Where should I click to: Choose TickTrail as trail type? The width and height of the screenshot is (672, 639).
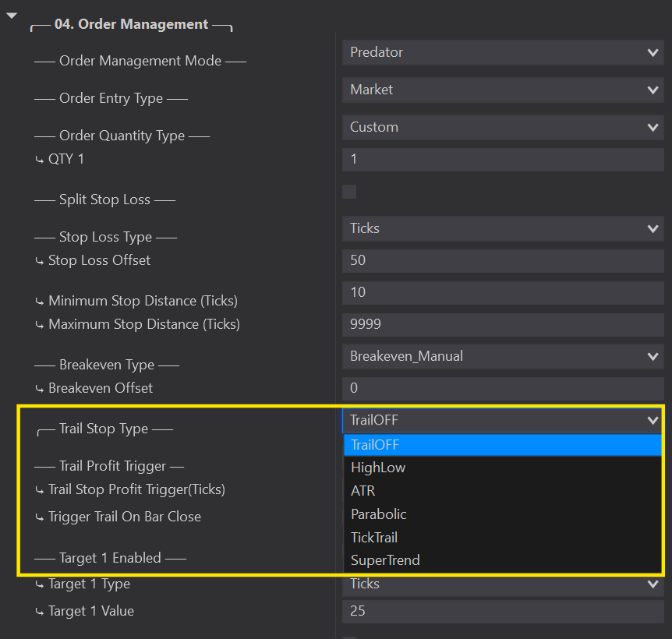502,538
